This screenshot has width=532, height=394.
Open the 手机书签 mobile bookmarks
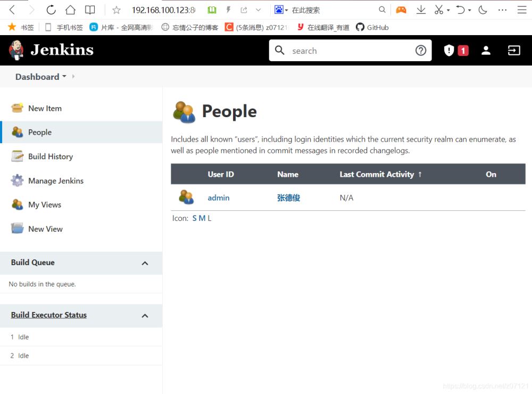point(64,27)
